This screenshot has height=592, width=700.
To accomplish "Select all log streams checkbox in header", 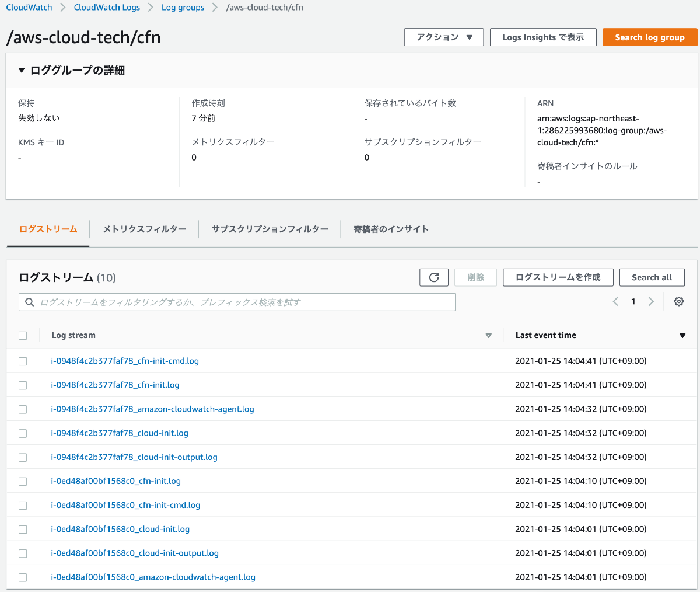I will pos(23,336).
